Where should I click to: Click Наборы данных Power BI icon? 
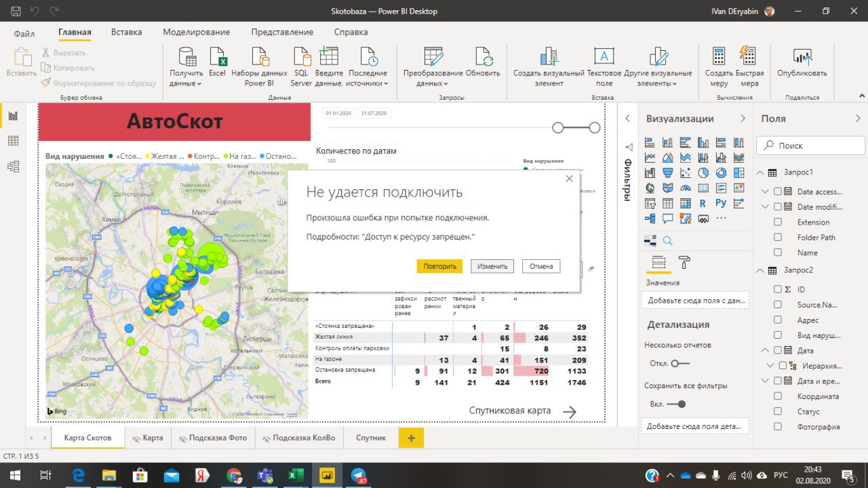pos(260,57)
